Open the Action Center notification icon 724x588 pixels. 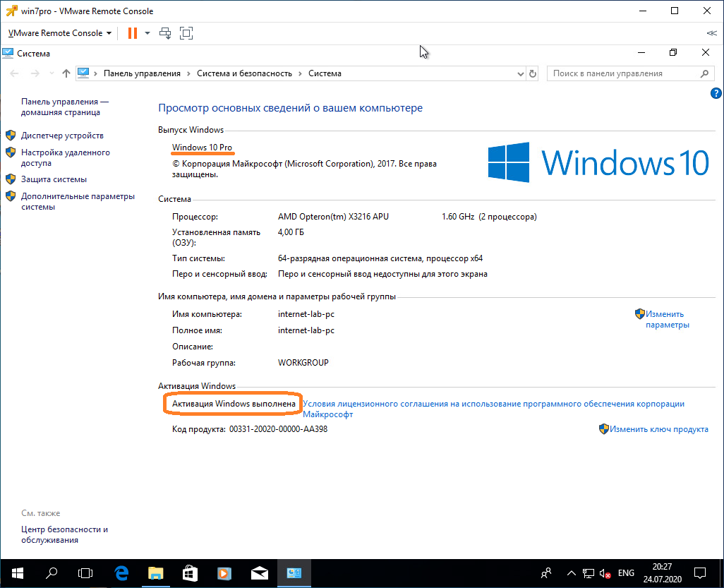[700, 573]
